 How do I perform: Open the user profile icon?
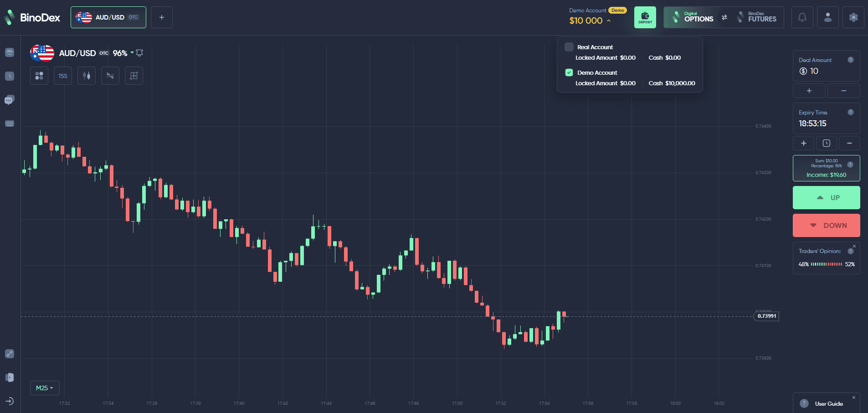(x=827, y=17)
